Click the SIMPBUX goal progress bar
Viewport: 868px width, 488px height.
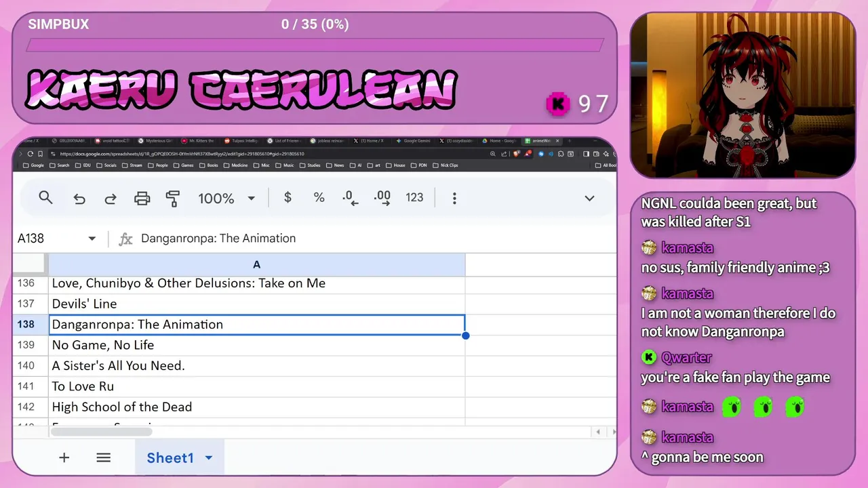point(315,45)
